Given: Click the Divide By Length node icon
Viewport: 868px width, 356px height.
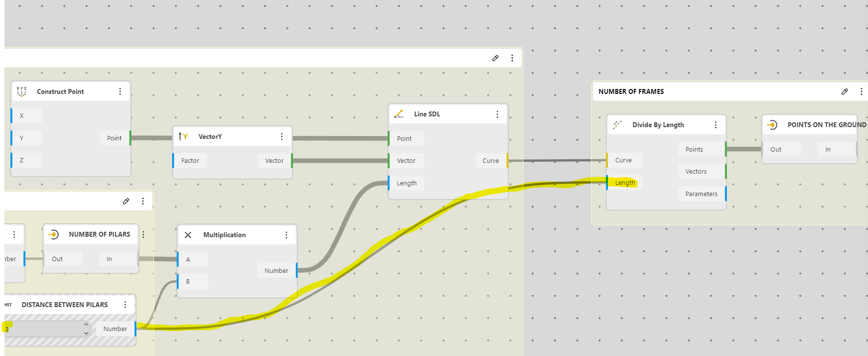Looking at the screenshot, I should (617, 125).
